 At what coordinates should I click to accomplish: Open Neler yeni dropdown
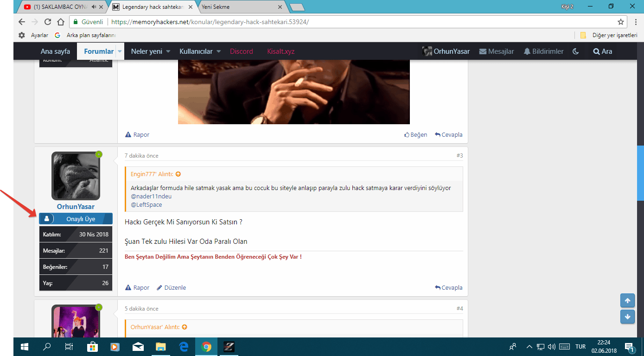click(151, 51)
